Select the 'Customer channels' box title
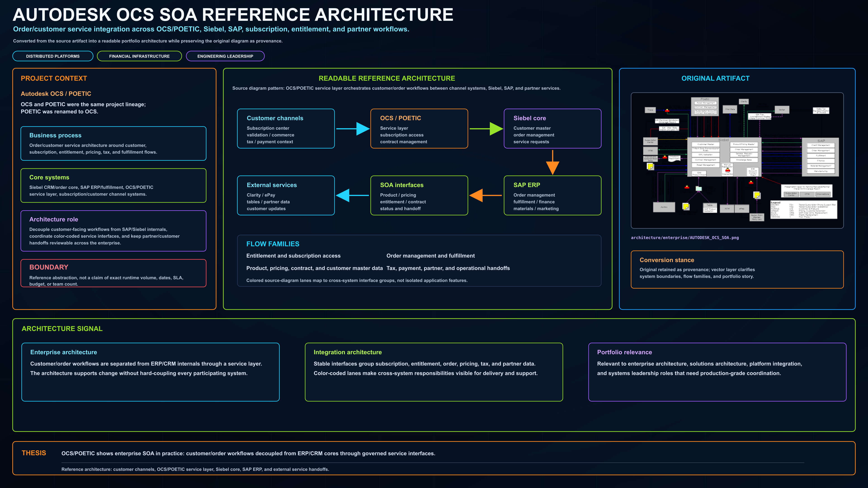Viewport: 868px width, 488px height. [x=275, y=118]
